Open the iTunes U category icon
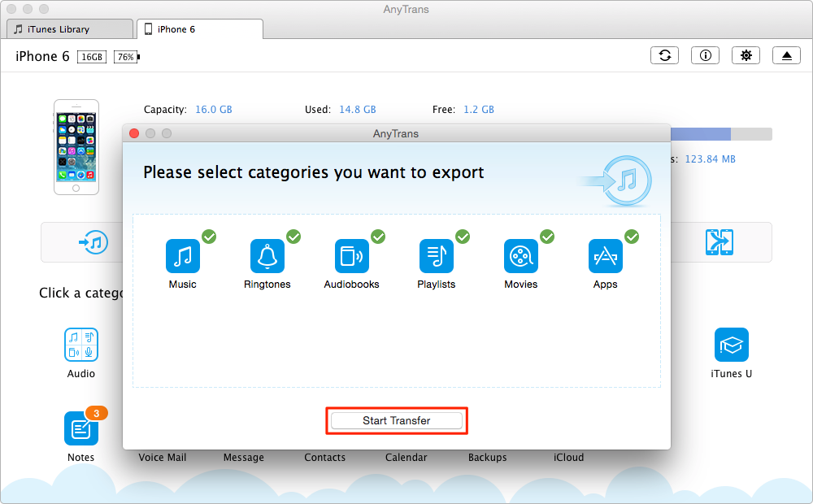813x504 pixels. coord(731,345)
